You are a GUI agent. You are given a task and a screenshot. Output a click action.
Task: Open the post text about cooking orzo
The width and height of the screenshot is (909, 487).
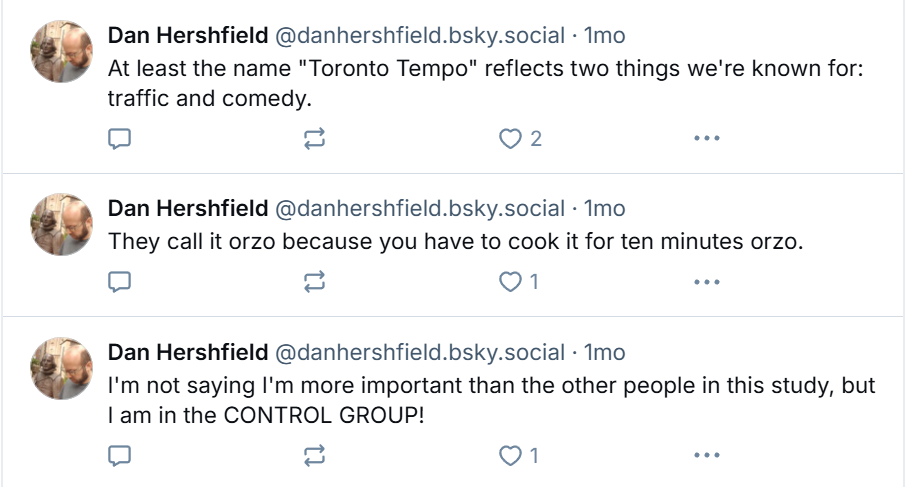[455, 242]
